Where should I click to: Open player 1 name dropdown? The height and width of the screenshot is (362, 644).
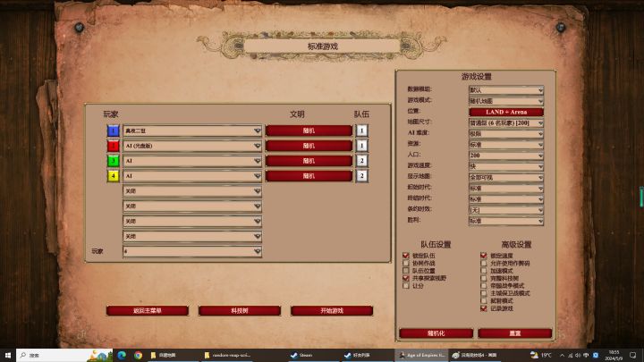point(192,130)
